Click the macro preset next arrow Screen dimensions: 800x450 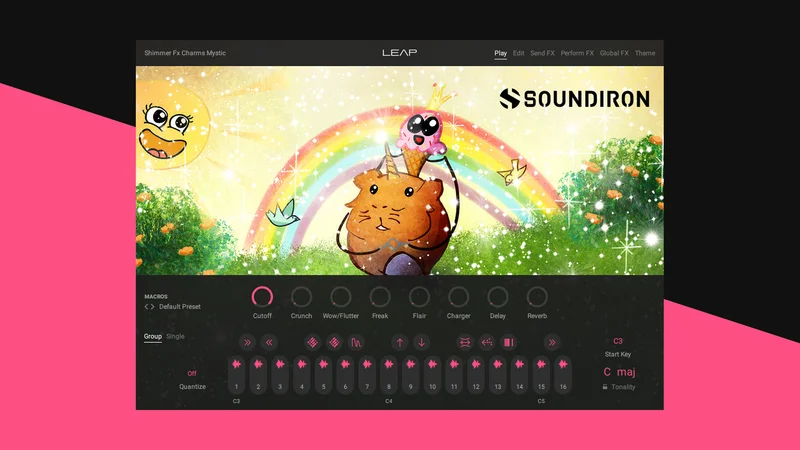(152, 307)
